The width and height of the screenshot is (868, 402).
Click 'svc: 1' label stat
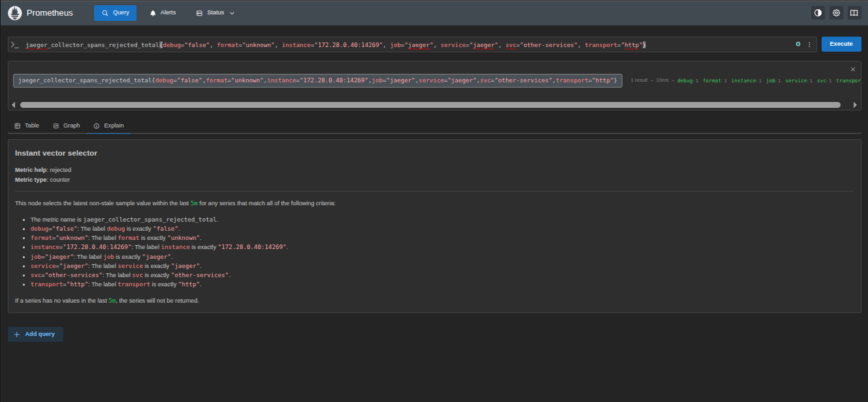pyautogui.click(x=824, y=80)
